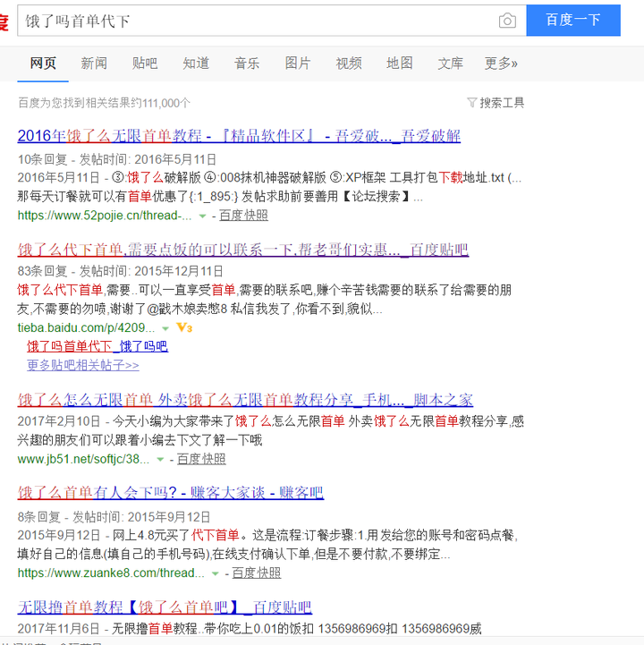644x645 pixels.
Task: Open the 音乐 tab
Action: (247, 64)
